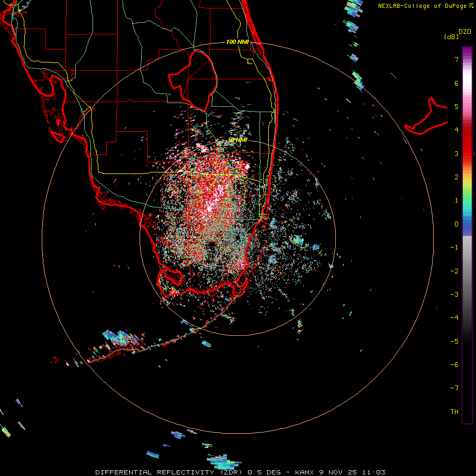Click the 3 value on the color scale

click(x=456, y=153)
